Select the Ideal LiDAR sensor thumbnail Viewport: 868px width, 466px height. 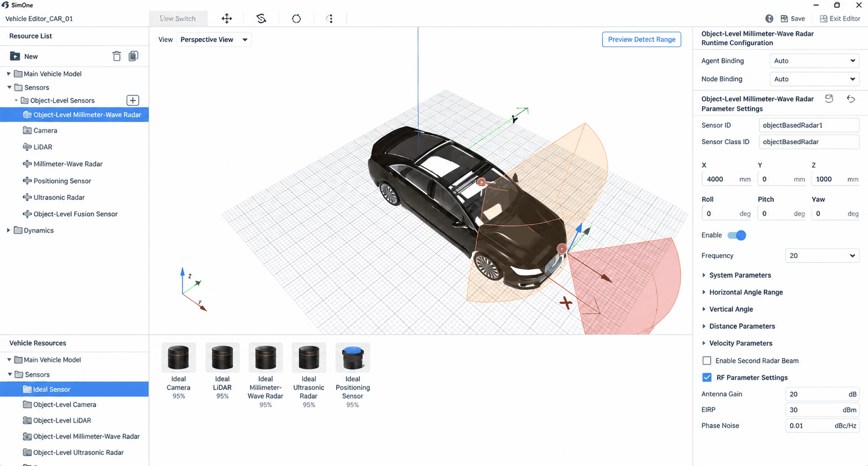click(222, 358)
